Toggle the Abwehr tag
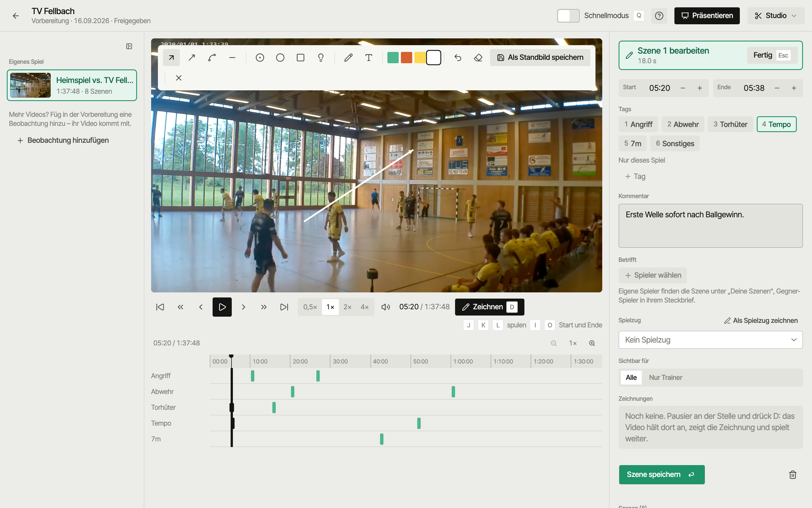Viewport: 812px width, 508px height. 683,124
